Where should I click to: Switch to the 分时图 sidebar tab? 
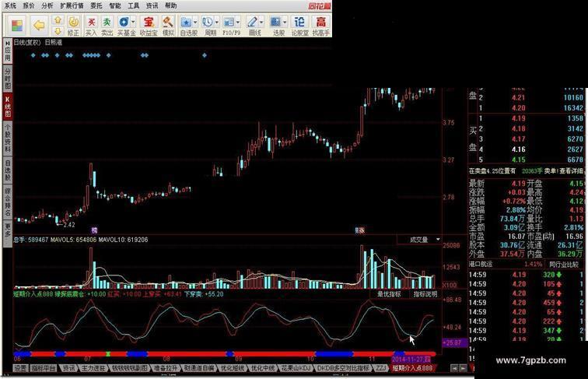8,79
